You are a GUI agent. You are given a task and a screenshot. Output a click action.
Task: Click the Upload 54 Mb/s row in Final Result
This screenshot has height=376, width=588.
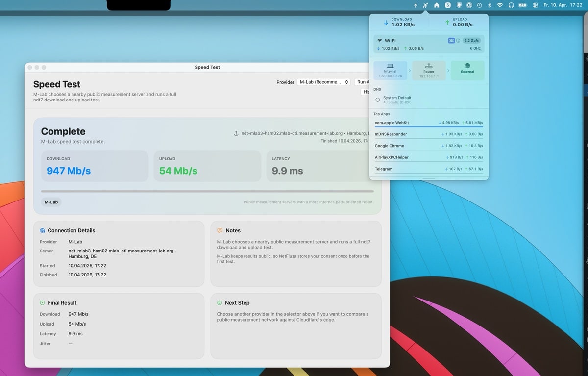tap(119, 324)
